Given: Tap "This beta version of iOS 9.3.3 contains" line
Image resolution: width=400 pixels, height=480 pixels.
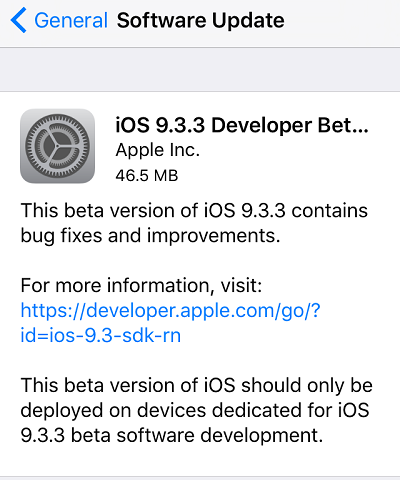Looking at the screenshot, I should (x=194, y=211).
